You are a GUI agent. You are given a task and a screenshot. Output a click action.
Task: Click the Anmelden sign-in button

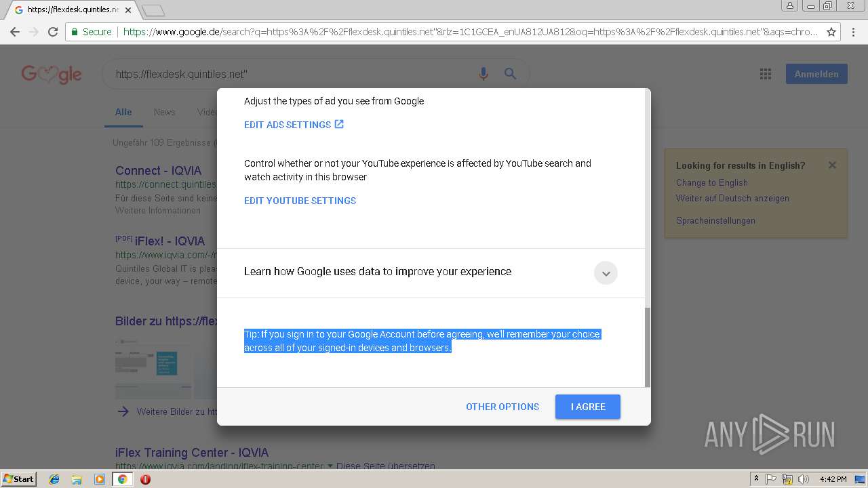[x=816, y=74]
